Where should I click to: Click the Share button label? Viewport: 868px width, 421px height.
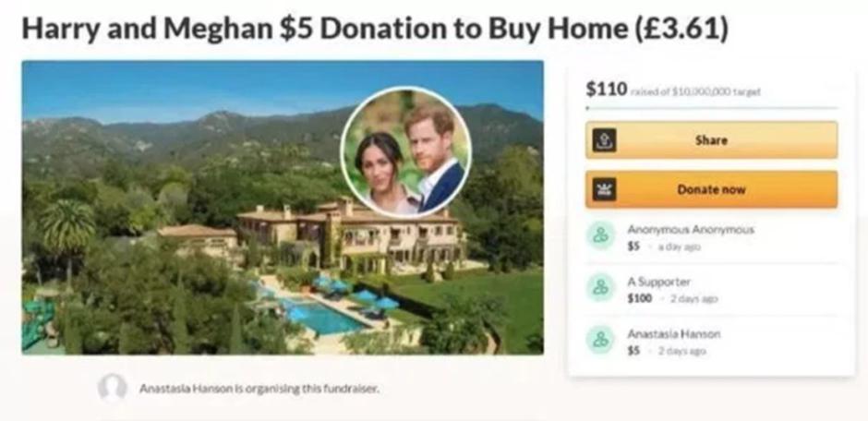711,140
